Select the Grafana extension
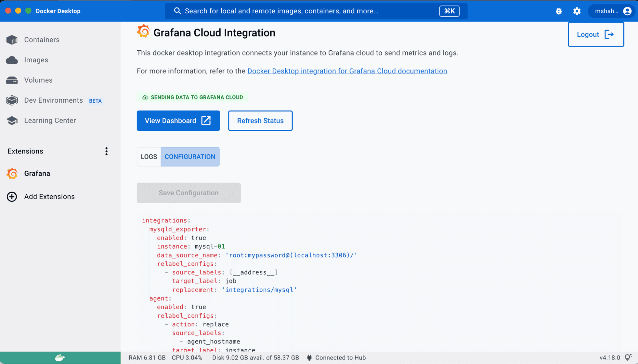The height and width of the screenshot is (364, 638). coord(37,173)
